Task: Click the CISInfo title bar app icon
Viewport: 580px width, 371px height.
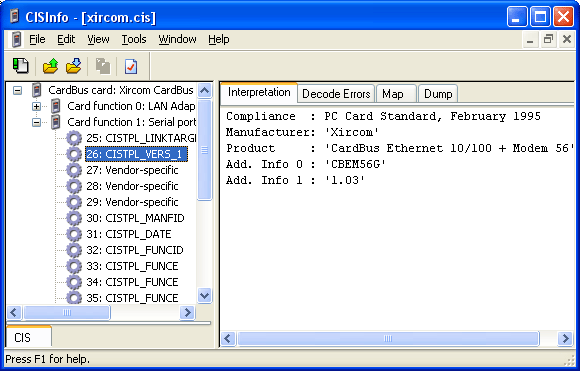Action: point(14,17)
